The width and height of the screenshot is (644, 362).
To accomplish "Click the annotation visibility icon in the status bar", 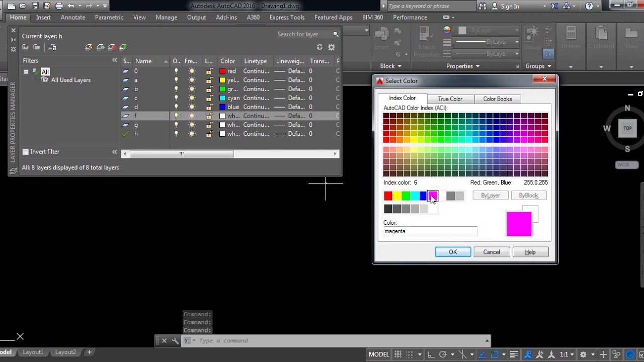I will coord(527,354).
